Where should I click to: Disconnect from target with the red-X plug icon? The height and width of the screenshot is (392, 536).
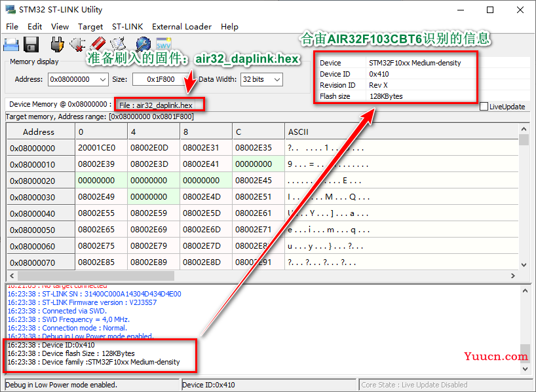click(x=77, y=45)
